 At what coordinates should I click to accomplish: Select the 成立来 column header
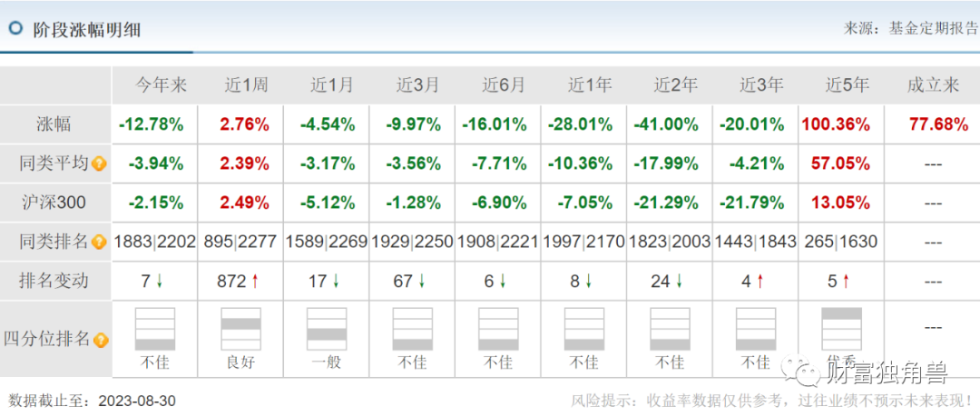click(933, 85)
